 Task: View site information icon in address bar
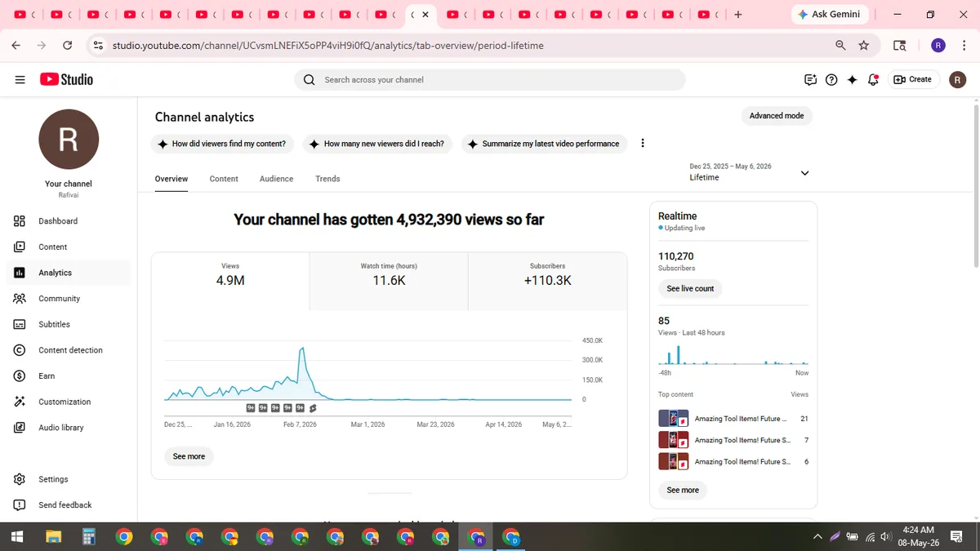click(99, 46)
